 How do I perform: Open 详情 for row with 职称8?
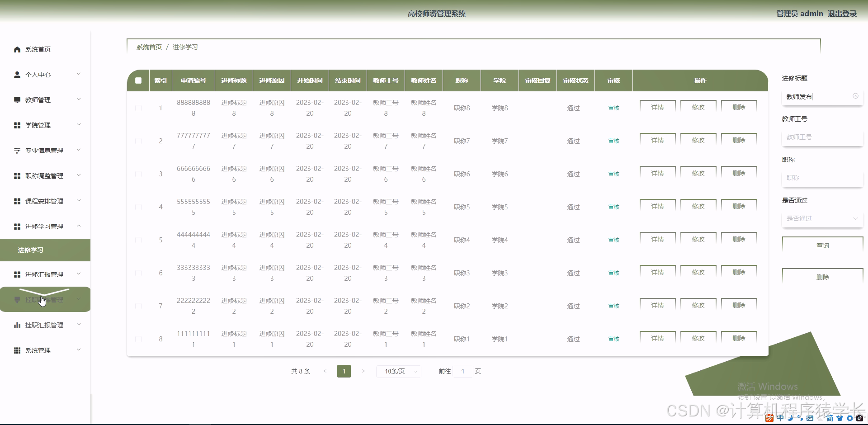(x=657, y=107)
